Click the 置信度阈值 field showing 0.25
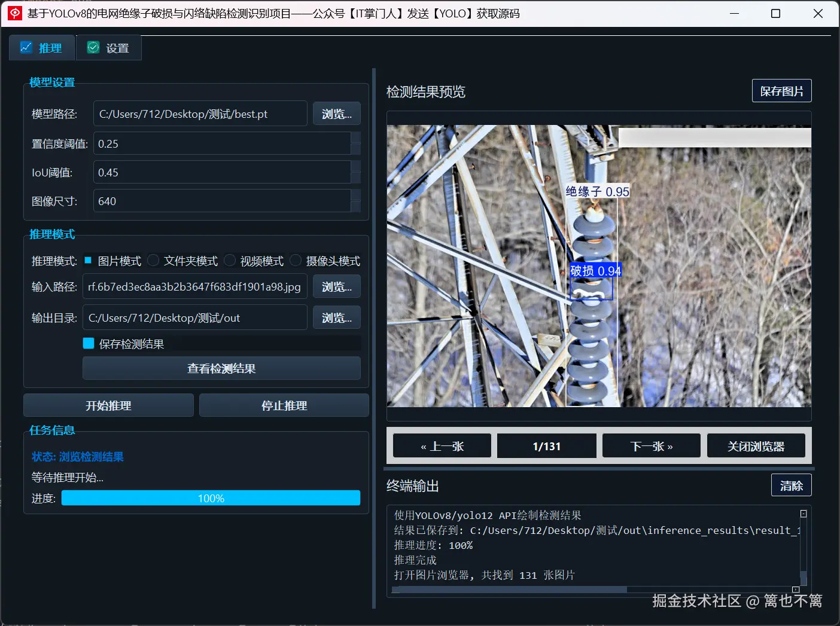Image resolution: width=840 pixels, height=626 pixels. 222,143
